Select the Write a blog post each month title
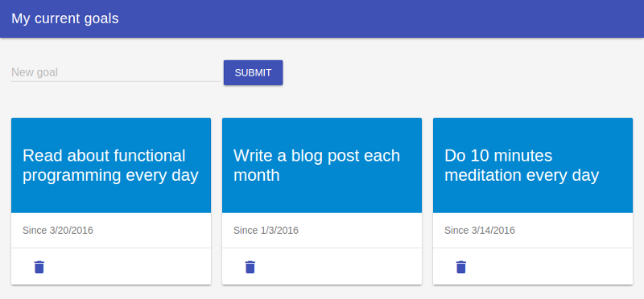 316,166
